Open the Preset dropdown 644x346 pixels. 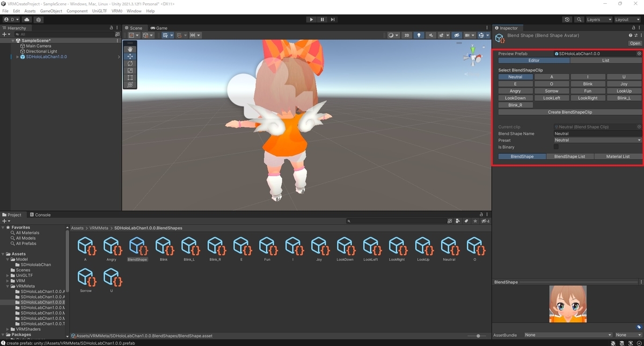pos(598,140)
